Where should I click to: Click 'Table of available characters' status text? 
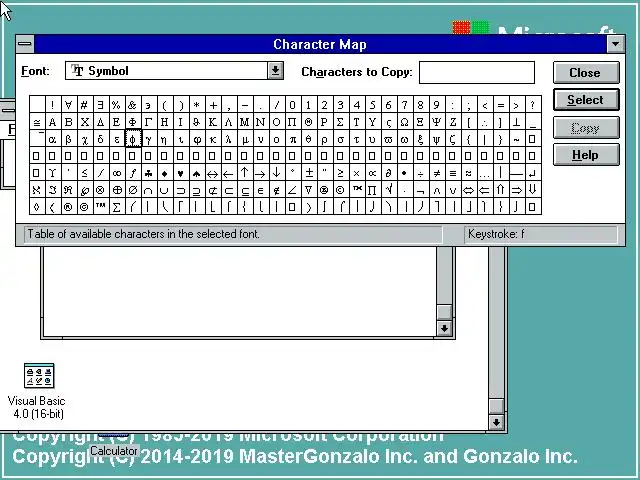click(x=143, y=234)
